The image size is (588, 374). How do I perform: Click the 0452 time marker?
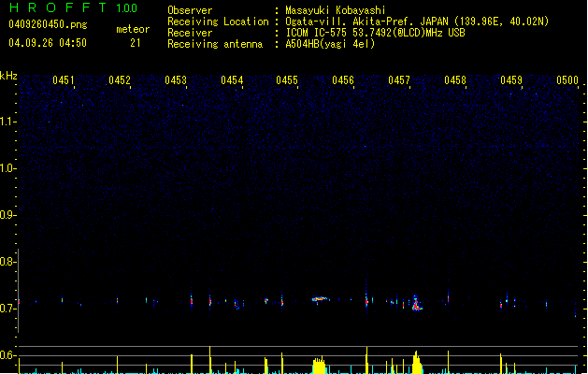[120, 80]
